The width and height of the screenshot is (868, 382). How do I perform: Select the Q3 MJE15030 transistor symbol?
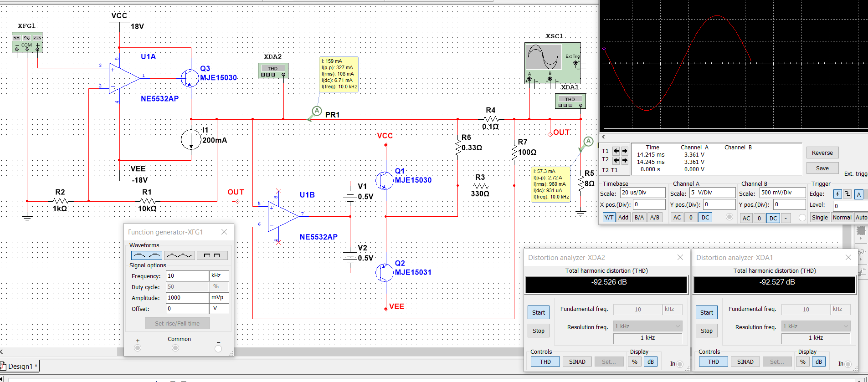190,78
